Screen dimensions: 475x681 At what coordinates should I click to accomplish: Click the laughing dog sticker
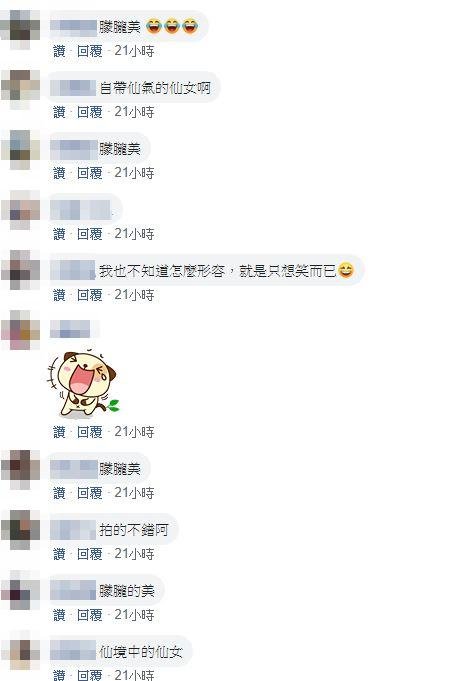click(x=83, y=383)
